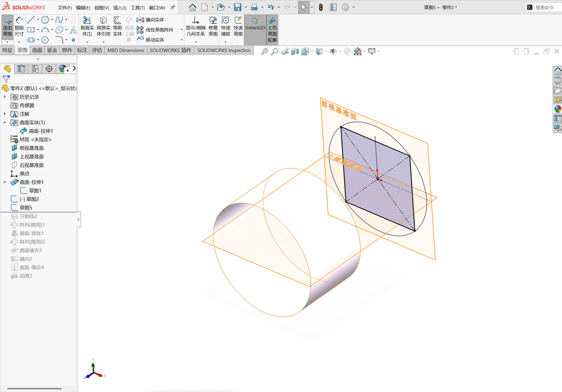Image resolution: width=562 pixels, height=392 pixels.
Task: Click the 线性草图阵列 button
Action: click(x=155, y=30)
